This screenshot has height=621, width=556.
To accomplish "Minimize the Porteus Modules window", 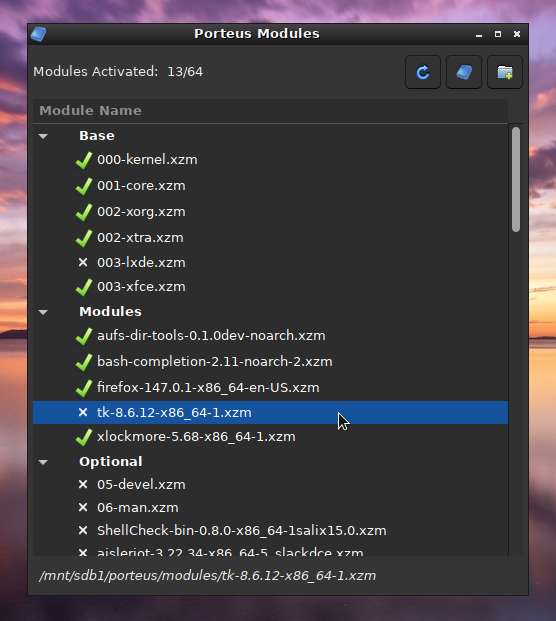I will [x=479, y=34].
